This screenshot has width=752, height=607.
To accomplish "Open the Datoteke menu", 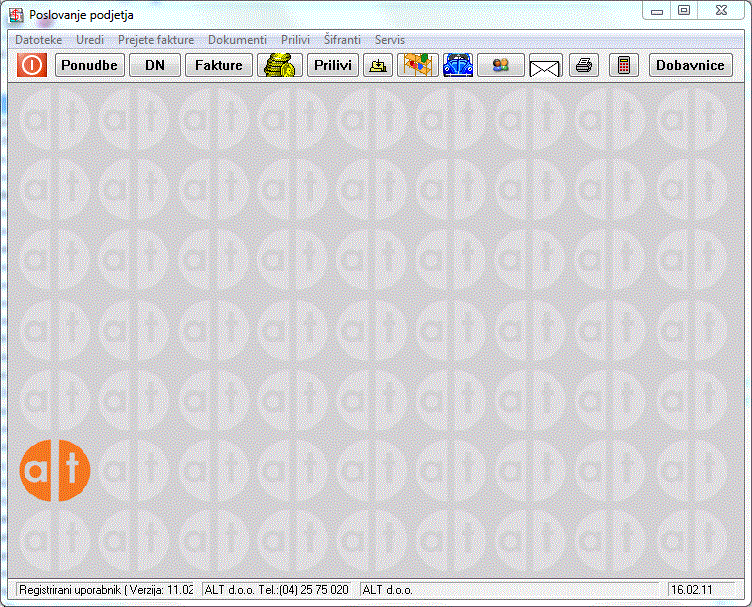I will tap(39, 40).
